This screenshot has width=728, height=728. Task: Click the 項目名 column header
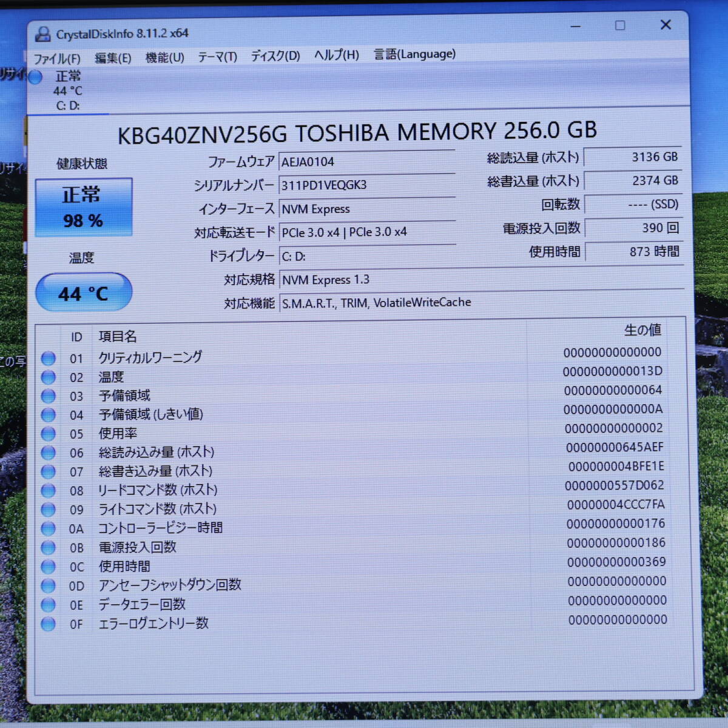(x=118, y=337)
